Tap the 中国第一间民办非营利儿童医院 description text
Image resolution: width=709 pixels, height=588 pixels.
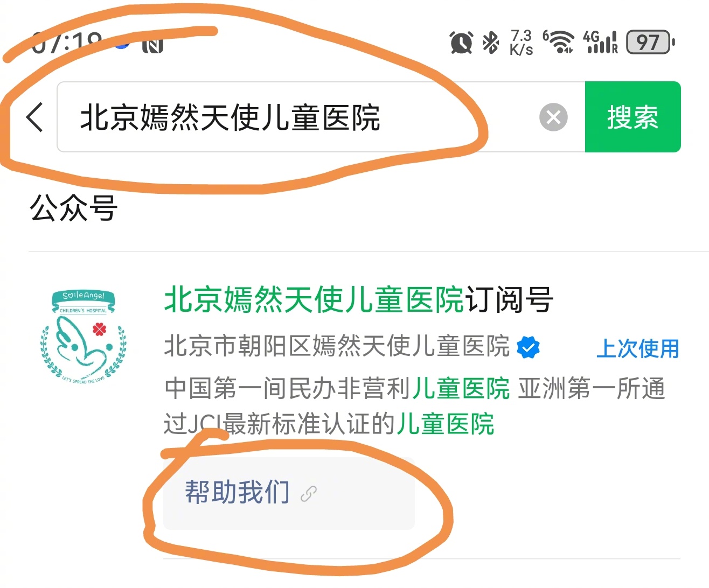[x=337, y=388]
